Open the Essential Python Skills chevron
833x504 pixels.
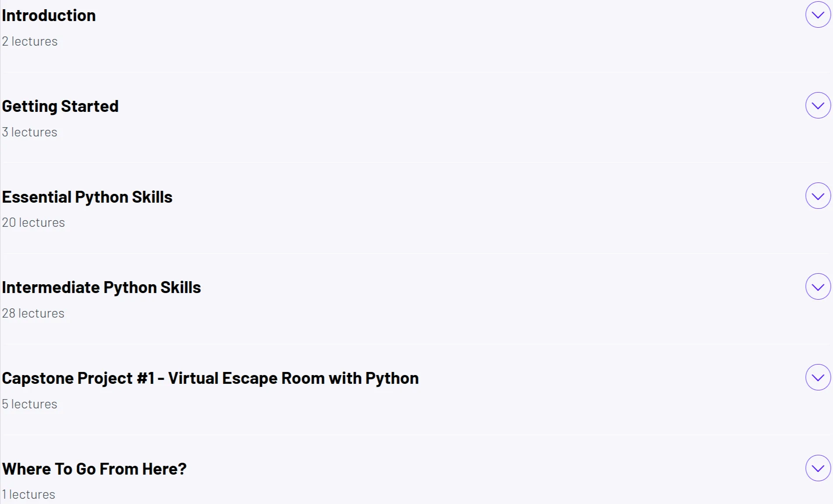pyautogui.click(x=818, y=196)
